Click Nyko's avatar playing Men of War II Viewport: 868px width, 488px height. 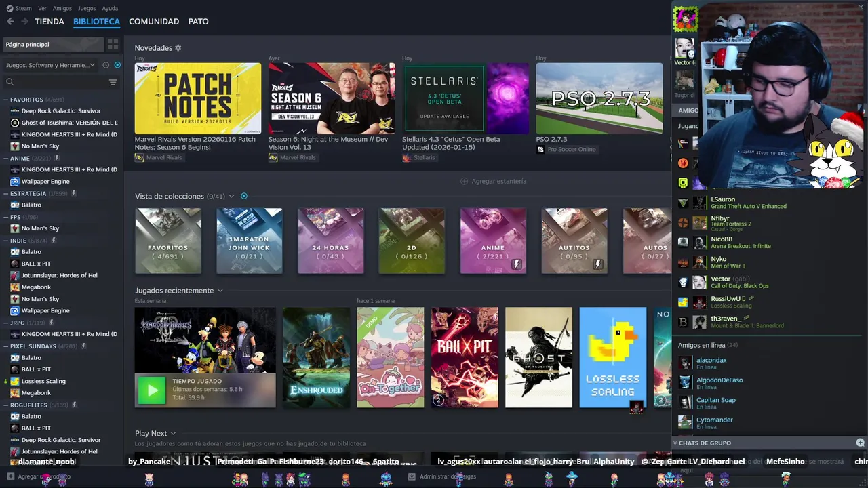pos(699,262)
